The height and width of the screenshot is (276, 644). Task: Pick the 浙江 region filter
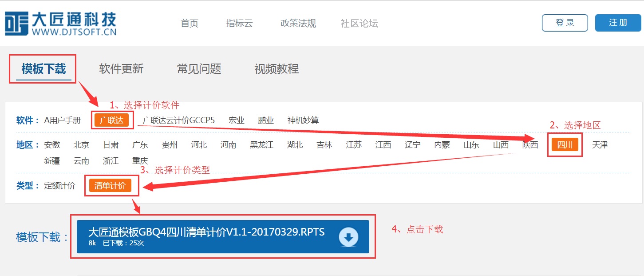(111, 160)
